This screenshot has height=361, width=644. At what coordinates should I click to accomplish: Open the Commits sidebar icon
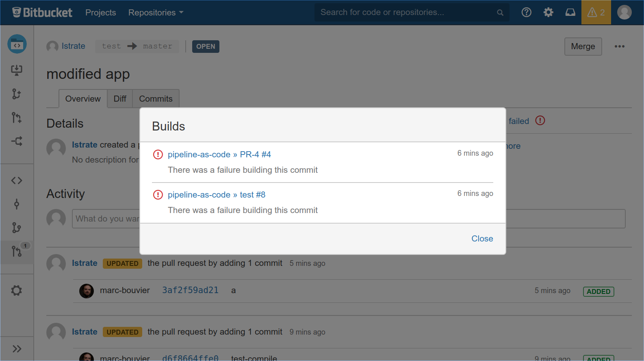[x=17, y=204]
